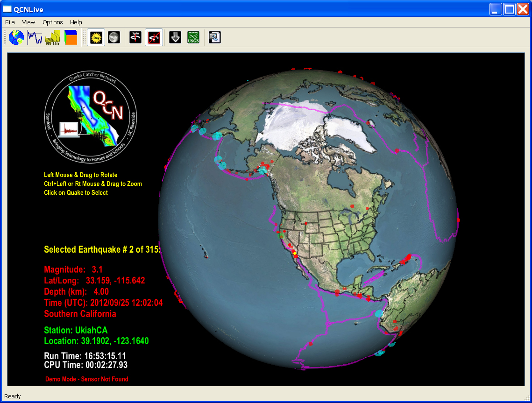The width and height of the screenshot is (532, 403).
Task: Open the File menu
Action: click(x=10, y=22)
